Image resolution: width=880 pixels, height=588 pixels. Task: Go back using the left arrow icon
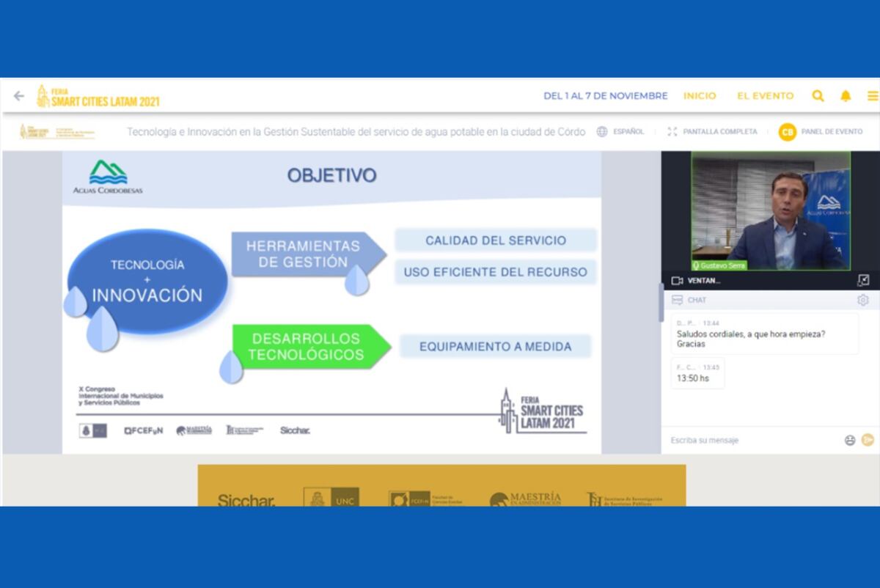pos(19,96)
